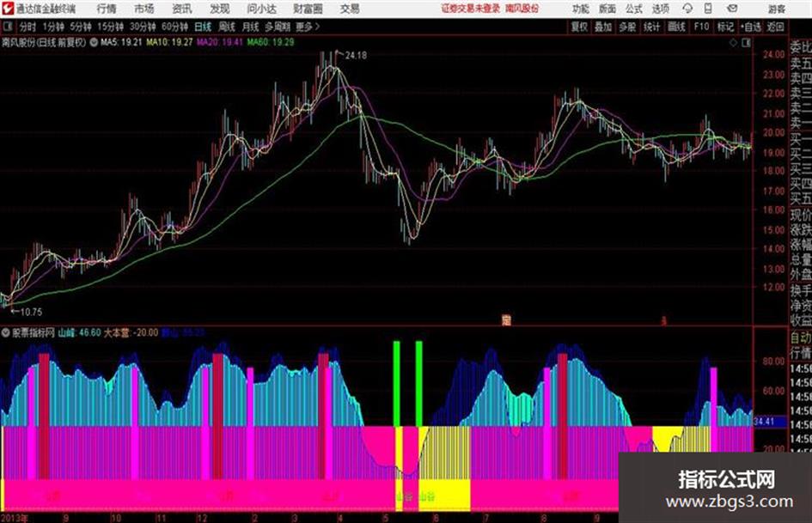Open the 财富圈 menu
This screenshot has height=523, width=812.
308,9
